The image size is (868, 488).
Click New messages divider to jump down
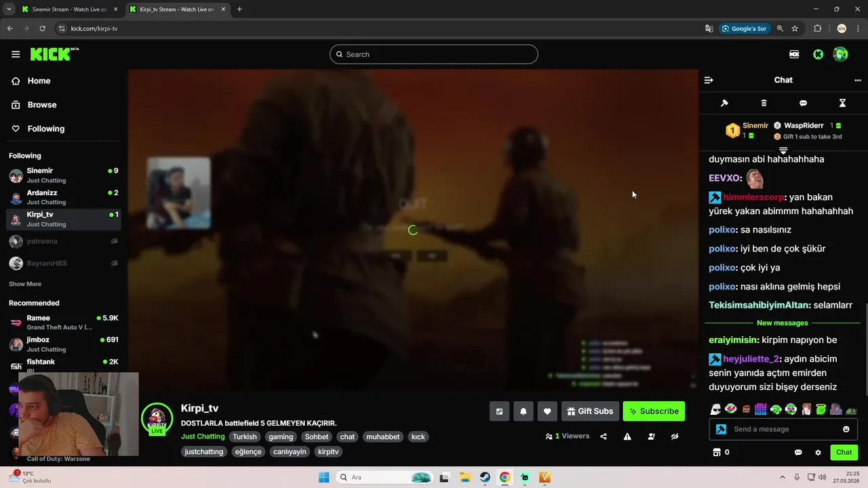point(783,323)
